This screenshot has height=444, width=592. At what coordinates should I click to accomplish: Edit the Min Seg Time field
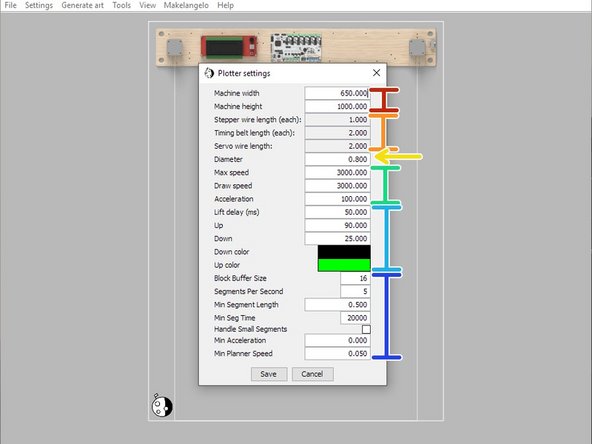(355, 318)
